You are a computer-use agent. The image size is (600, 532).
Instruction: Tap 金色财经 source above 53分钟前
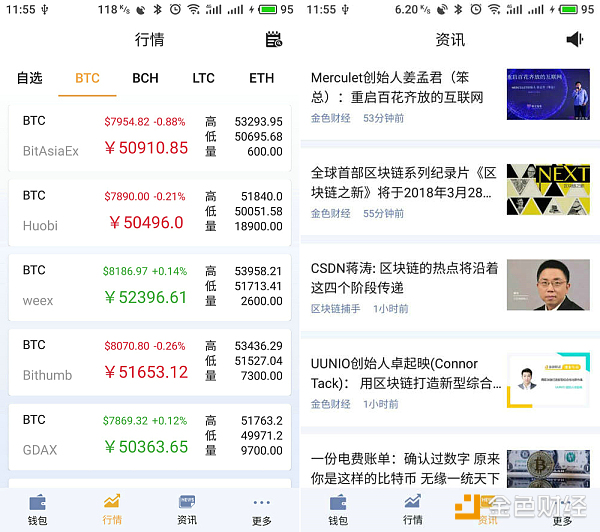331,118
